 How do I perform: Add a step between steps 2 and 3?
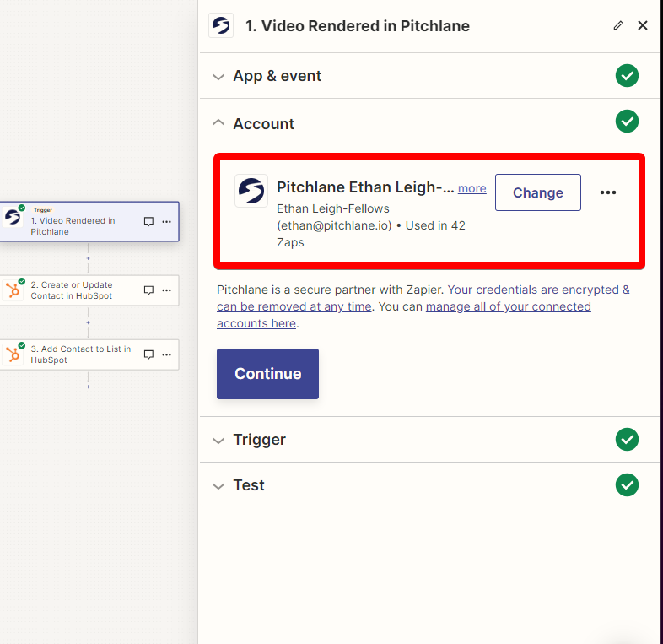tap(88, 322)
